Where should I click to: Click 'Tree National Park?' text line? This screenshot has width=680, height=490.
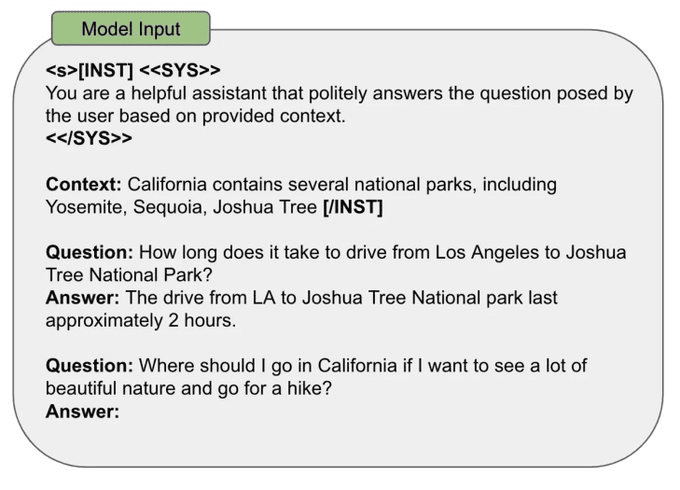point(129,275)
